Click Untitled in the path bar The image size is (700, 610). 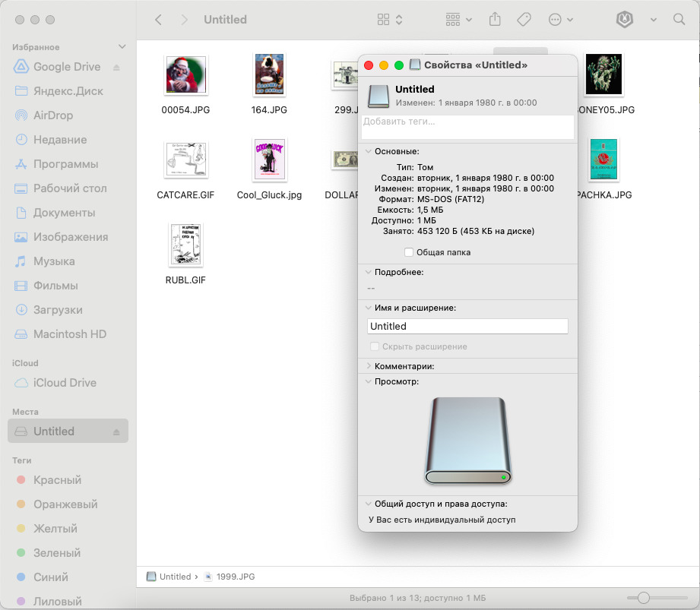pyautogui.click(x=174, y=577)
